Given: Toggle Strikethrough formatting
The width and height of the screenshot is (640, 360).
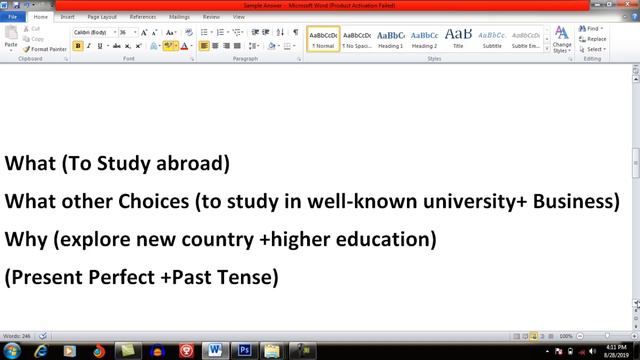Looking at the screenshot, I should 117,46.
